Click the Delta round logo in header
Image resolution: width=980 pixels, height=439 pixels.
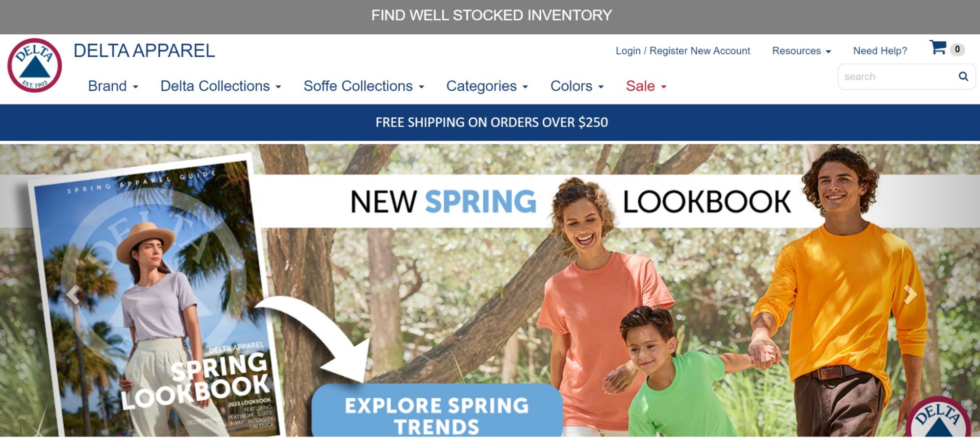tap(35, 65)
